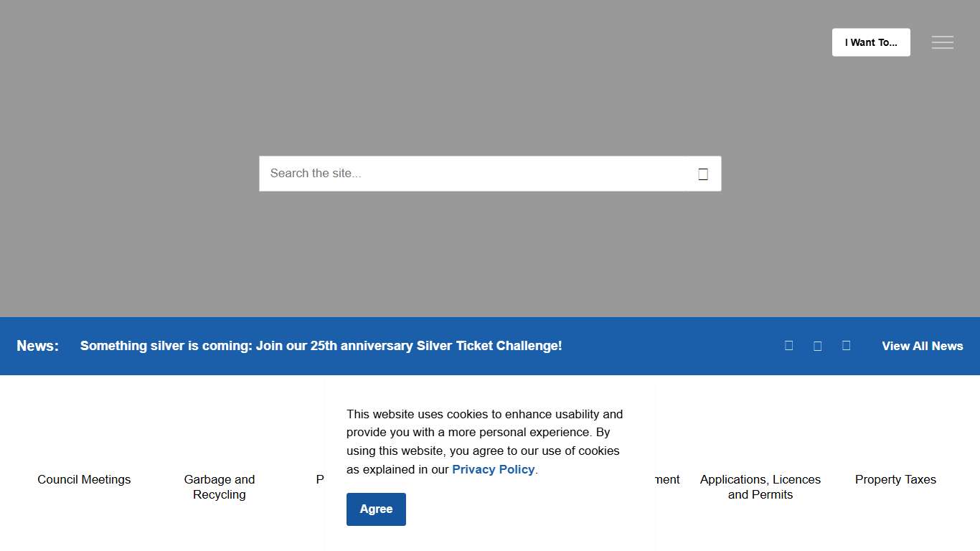Viewport: 980px width, 551px height.
Task: Open Applications, Licences and Permits
Action: coord(760,486)
